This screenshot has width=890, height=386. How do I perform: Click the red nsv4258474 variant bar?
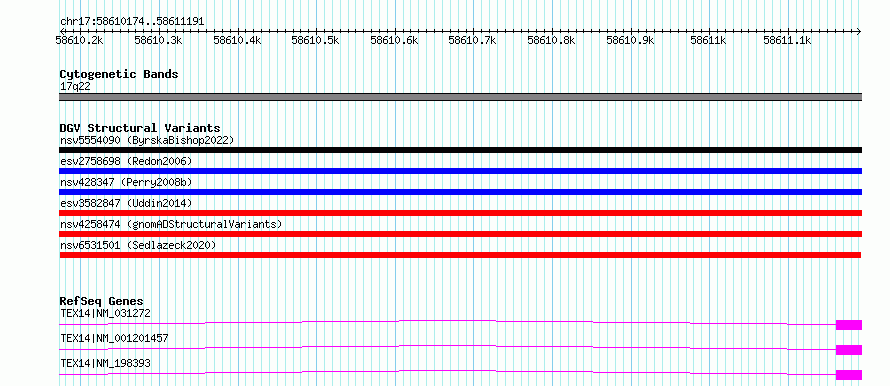[x=461, y=234]
